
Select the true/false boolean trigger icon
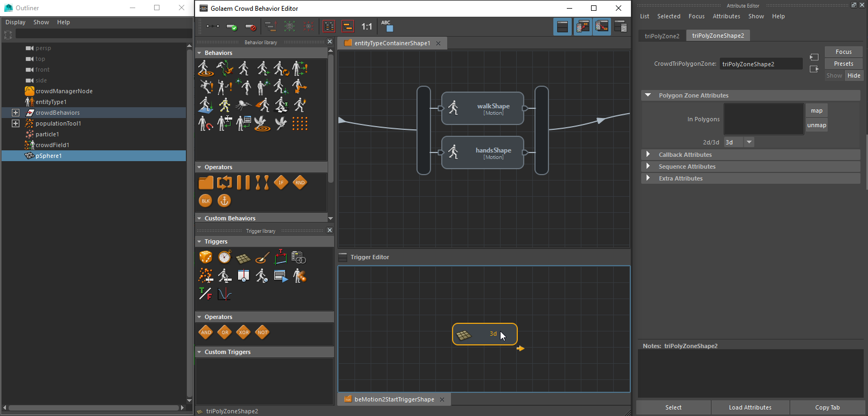click(205, 294)
